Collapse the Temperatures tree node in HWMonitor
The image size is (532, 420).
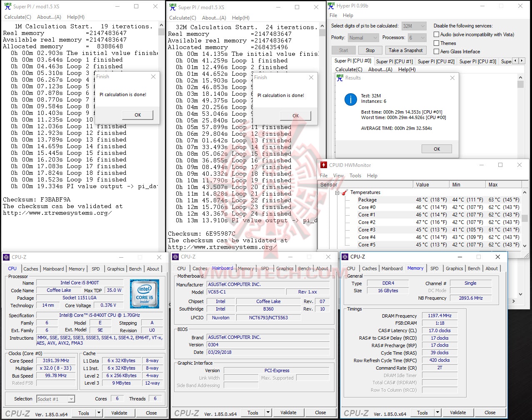[x=337, y=193]
